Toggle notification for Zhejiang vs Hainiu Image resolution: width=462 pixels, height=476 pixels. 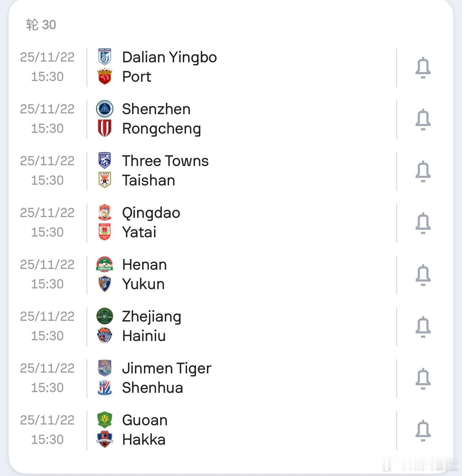point(423,327)
